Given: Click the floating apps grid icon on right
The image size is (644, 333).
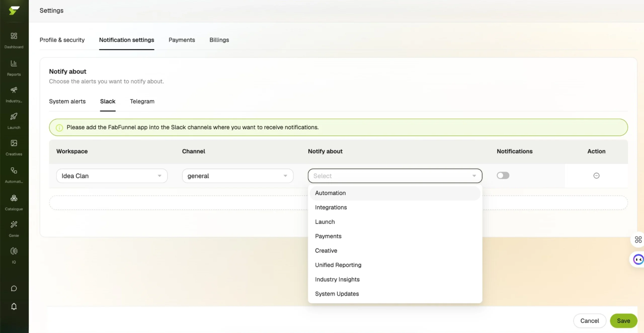Looking at the screenshot, I should (638, 239).
